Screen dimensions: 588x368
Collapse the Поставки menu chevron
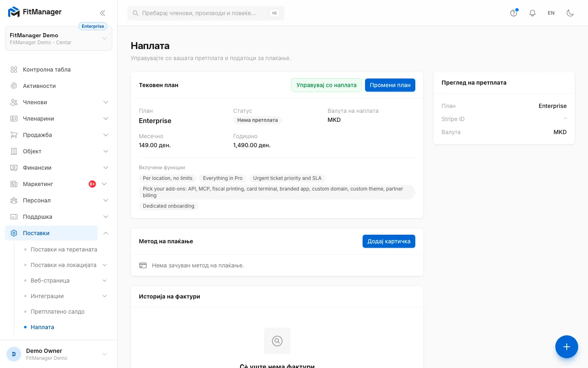(106, 233)
